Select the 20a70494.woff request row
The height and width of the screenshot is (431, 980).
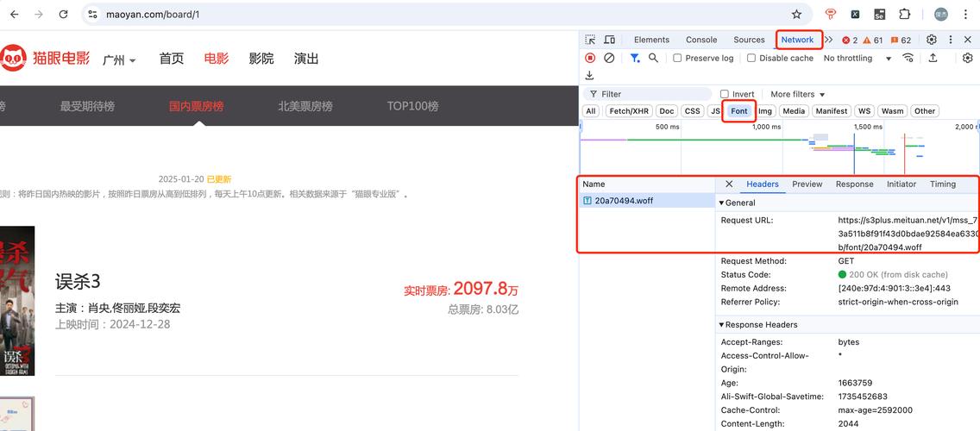click(x=647, y=201)
